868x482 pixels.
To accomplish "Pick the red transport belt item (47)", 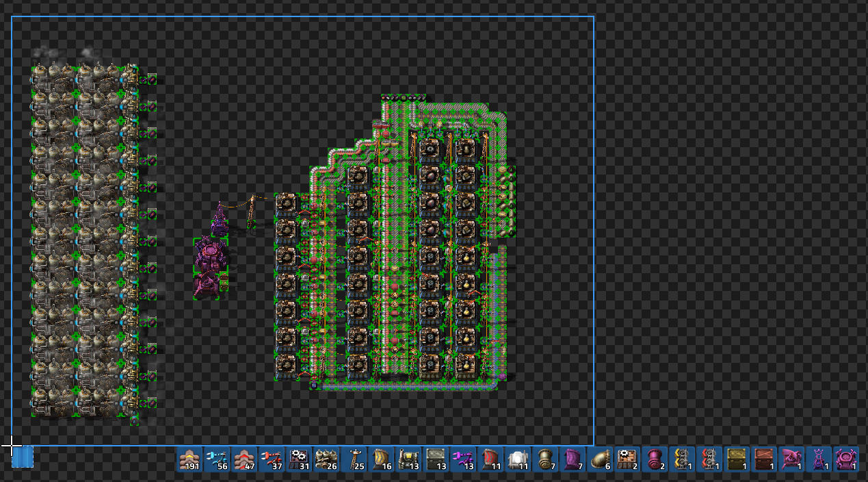I will (x=244, y=459).
